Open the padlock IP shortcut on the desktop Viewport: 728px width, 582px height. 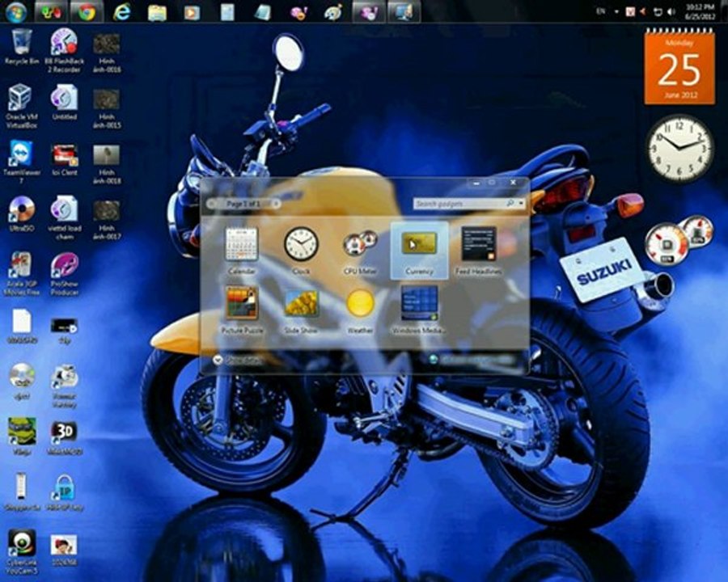point(64,493)
